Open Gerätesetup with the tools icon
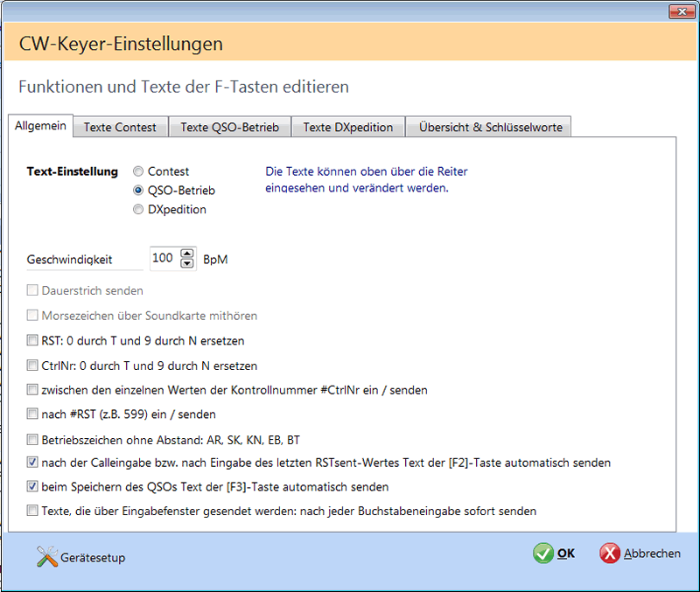700x592 pixels. tap(47, 557)
